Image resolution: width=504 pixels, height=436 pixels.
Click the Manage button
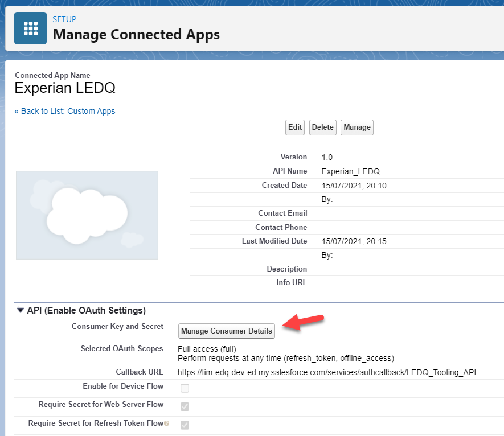tap(357, 127)
